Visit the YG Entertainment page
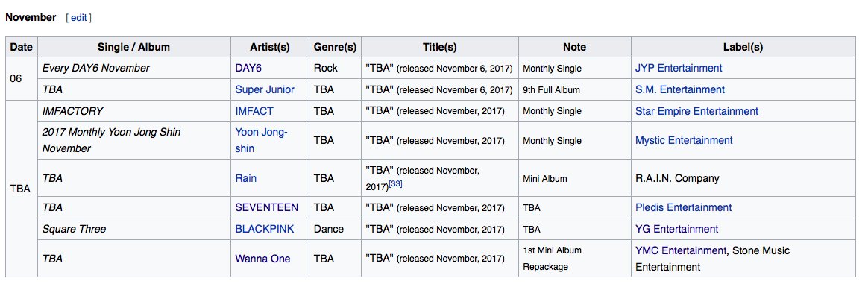868x290 pixels. 676,229
